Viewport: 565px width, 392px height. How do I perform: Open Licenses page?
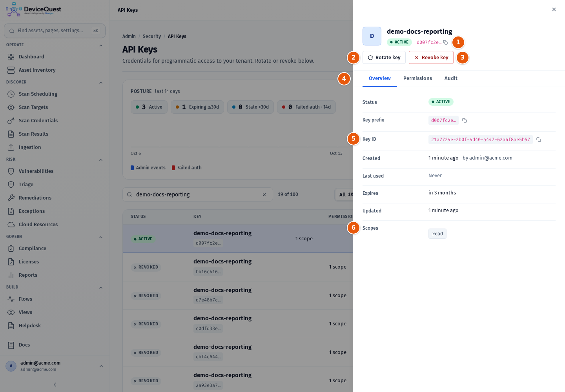pos(55,262)
